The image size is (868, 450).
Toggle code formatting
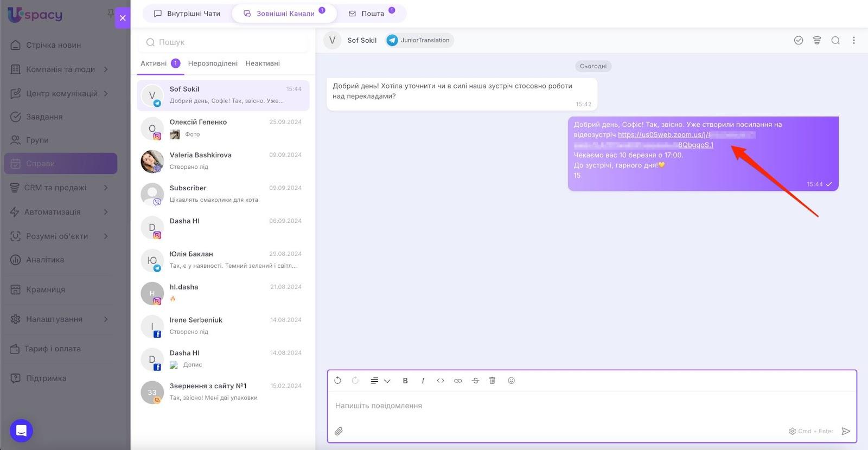[x=441, y=381]
